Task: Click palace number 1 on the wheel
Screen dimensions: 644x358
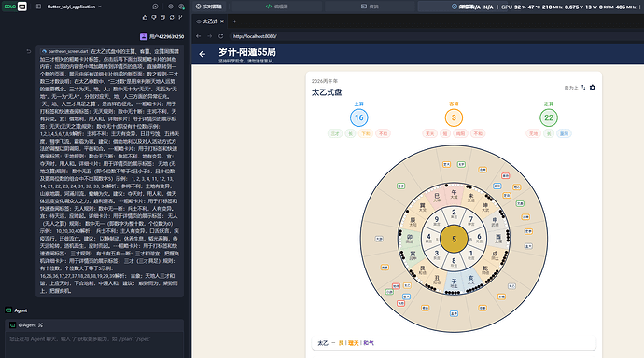Action: point(471,255)
